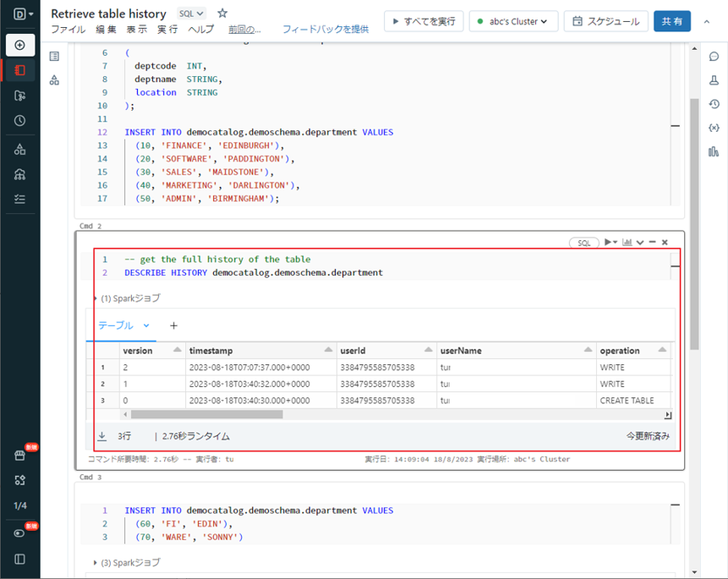
Task: Open table of contents panel icon
Action: click(x=54, y=57)
